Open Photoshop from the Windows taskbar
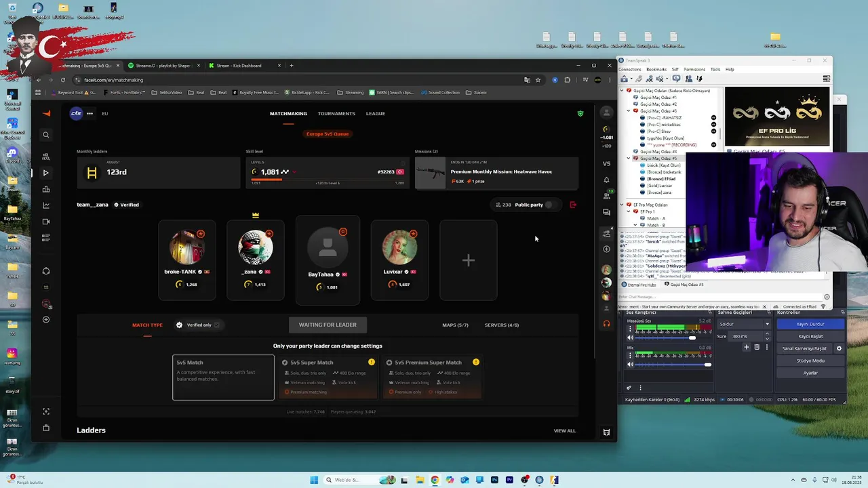The image size is (868, 488). click(x=494, y=480)
